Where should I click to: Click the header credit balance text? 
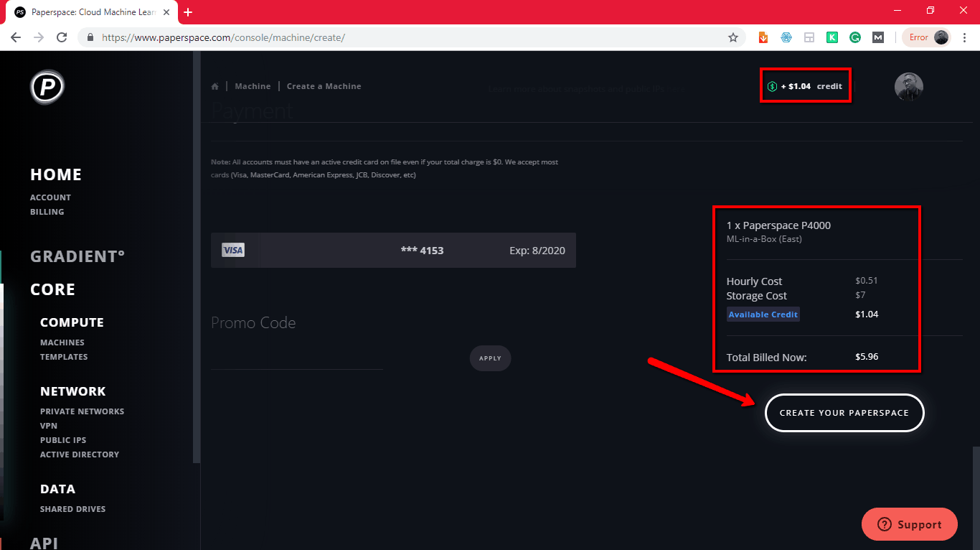click(811, 86)
